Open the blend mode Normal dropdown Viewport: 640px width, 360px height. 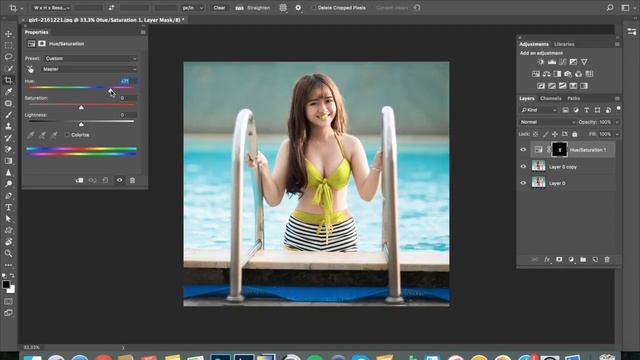(x=547, y=122)
